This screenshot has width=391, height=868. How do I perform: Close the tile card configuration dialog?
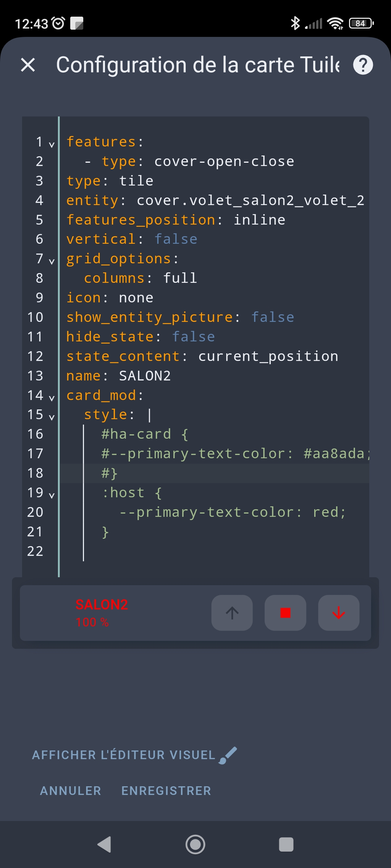28,65
